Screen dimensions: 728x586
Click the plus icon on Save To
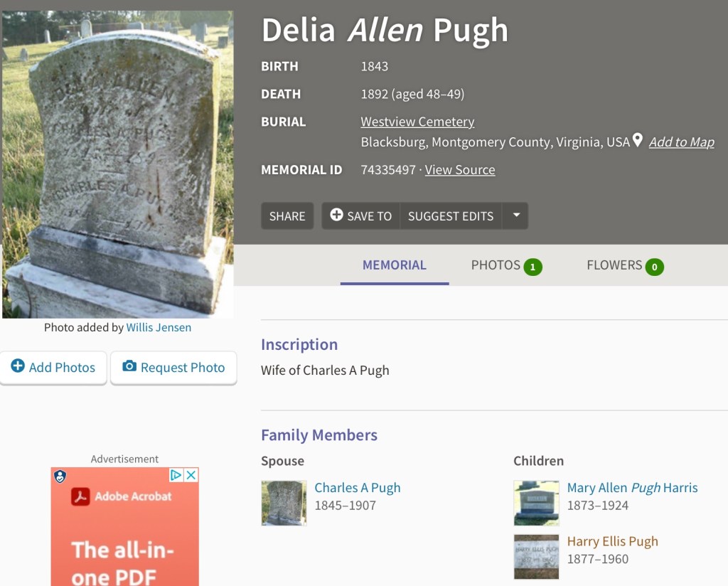click(x=337, y=215)
